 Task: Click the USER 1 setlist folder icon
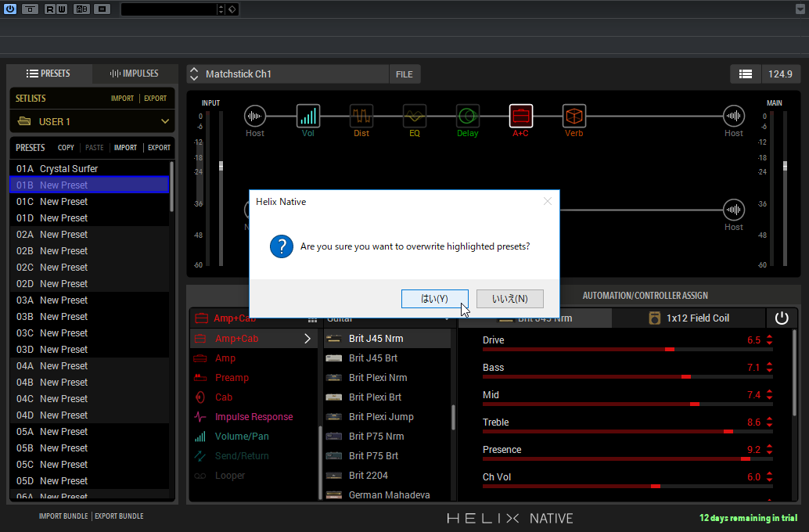(24, 121)
